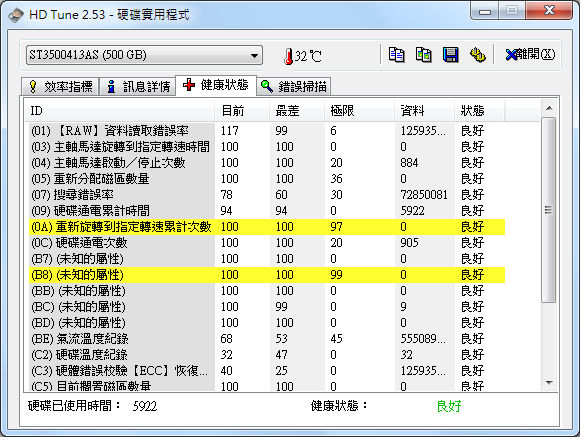Click data value 905 in row 0C
The width and height of the screenshot is (580, 442).
click(x=409, y=243)
